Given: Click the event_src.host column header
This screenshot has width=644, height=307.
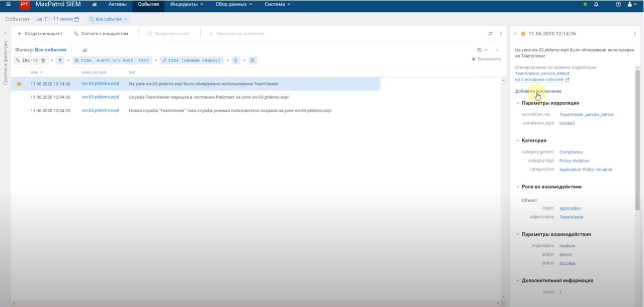Looking at the screenshot, I should click(x=94, y=72).
